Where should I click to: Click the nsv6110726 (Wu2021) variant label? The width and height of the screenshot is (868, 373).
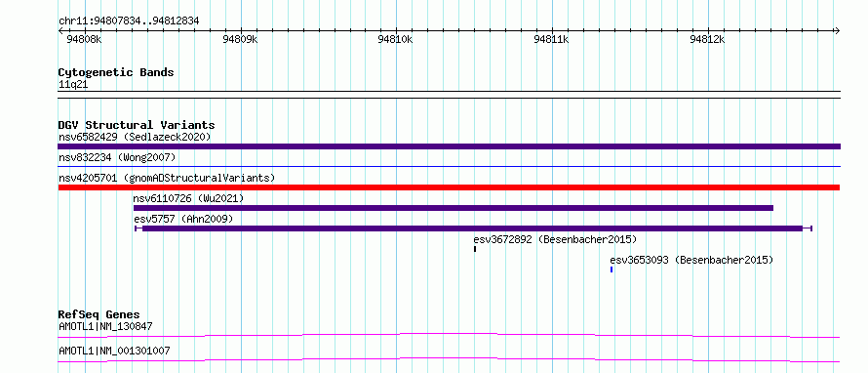click(x=188, y=198)
